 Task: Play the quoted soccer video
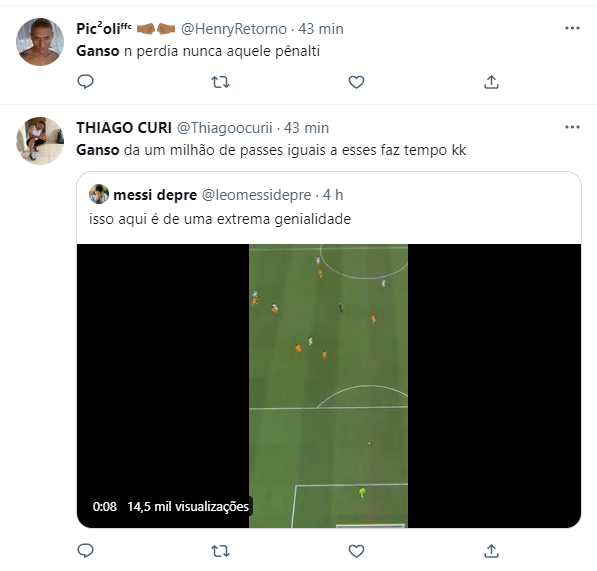329,386
